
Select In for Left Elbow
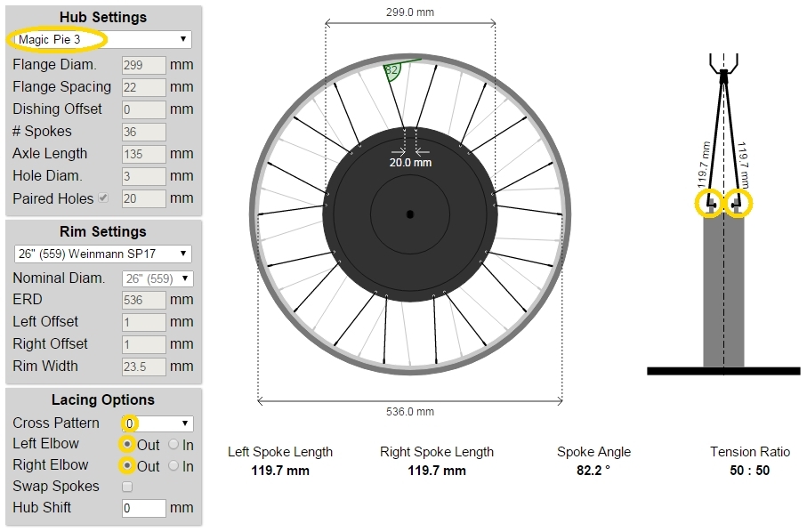click(174, 443)
